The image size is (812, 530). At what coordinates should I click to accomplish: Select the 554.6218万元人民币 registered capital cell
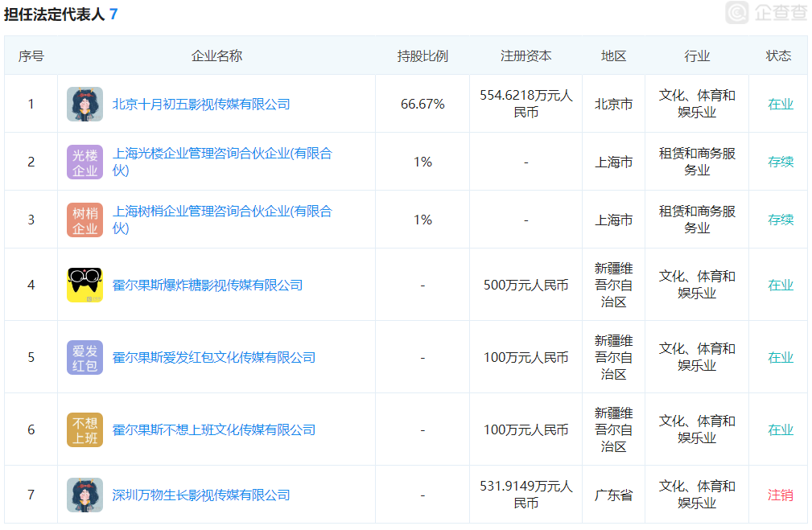point(526,104)
